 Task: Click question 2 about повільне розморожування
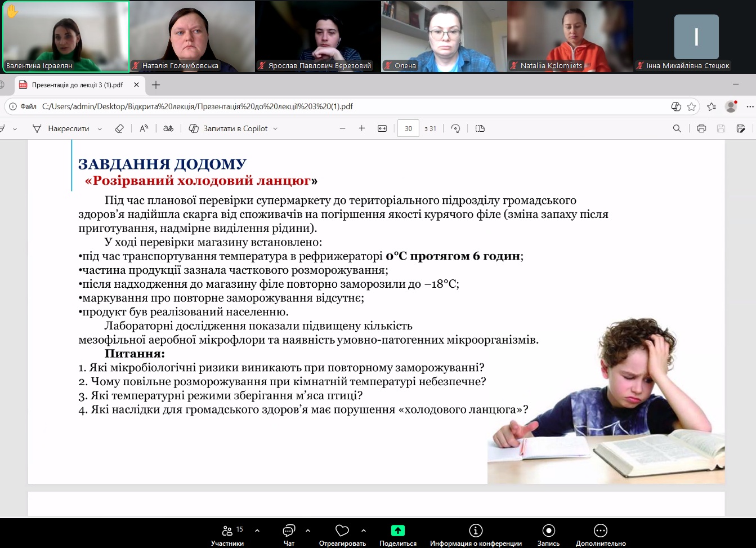[x=283, y=382]
